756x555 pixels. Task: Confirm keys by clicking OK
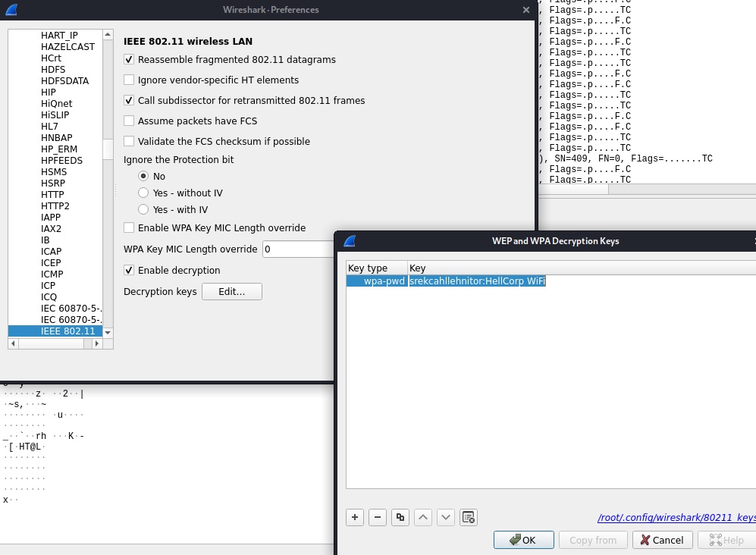tap(523, 540)
